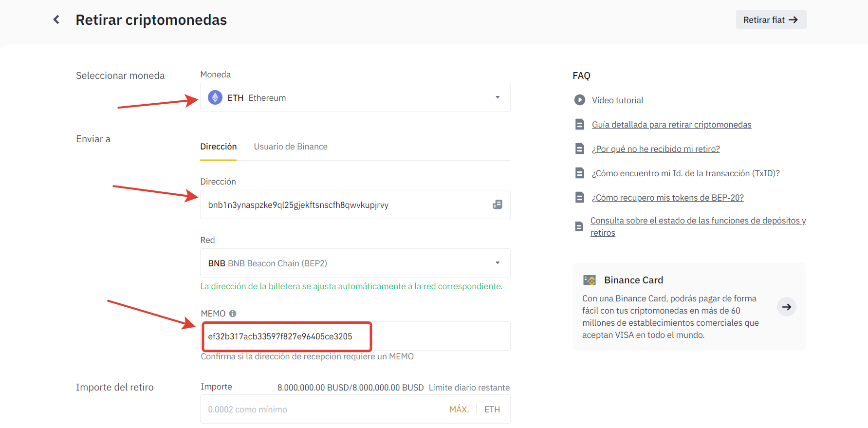Click the Ethereum coin logo icon
Image resolution: width=868 pixels, height=428 pixels.
(215, 97)
